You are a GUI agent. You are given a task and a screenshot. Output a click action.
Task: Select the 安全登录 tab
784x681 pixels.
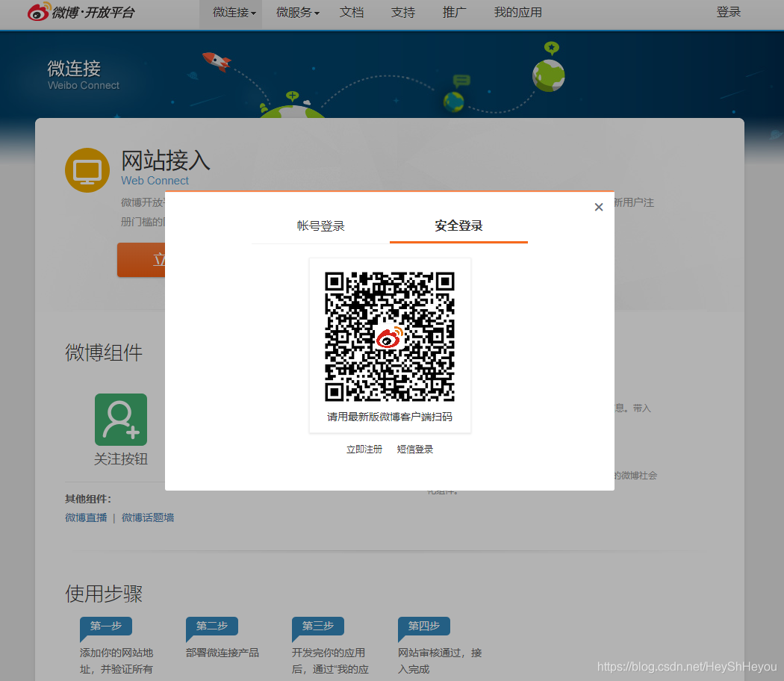pos(458,226)
